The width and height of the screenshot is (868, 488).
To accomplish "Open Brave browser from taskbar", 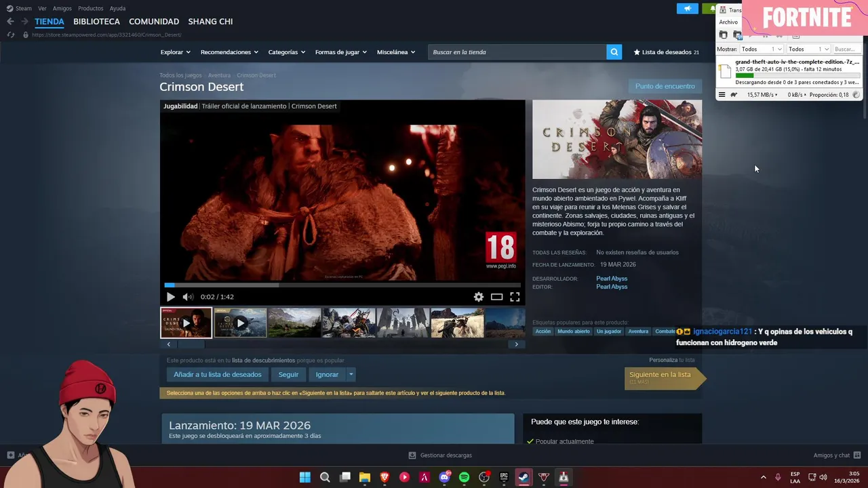I will point(384,477).
